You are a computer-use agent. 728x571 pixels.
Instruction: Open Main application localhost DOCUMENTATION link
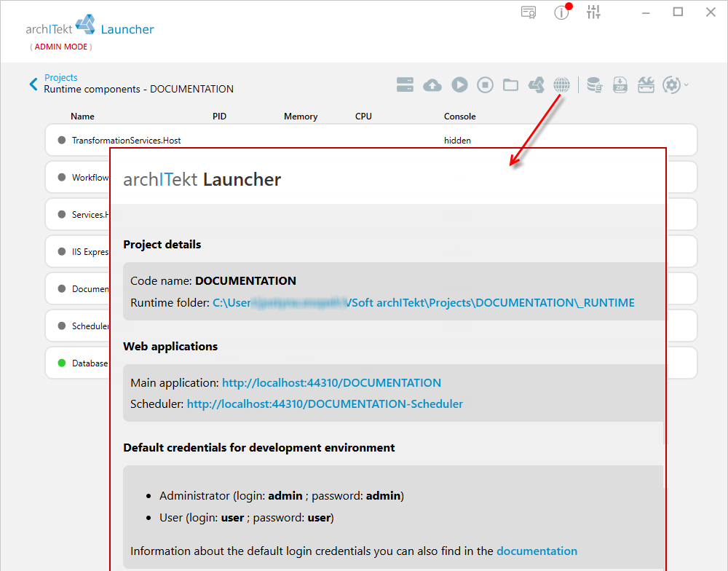pos(331,383)
